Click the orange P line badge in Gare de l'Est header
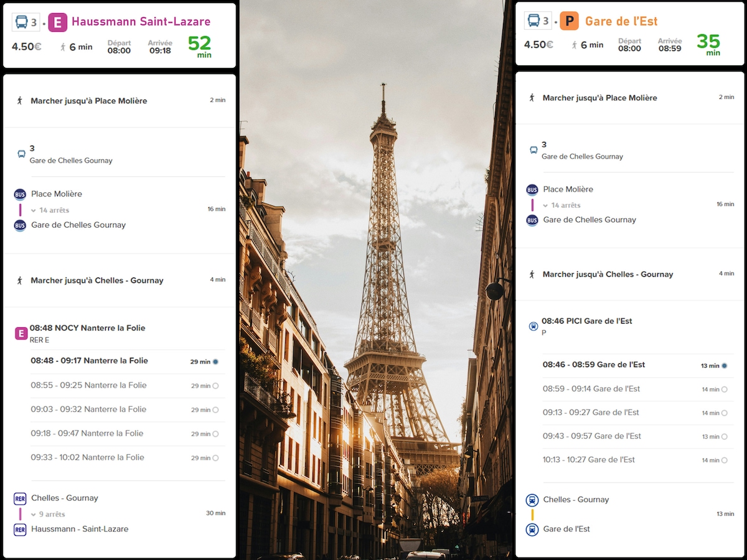Viewport: 747px width, 560px height. (569, 21)
